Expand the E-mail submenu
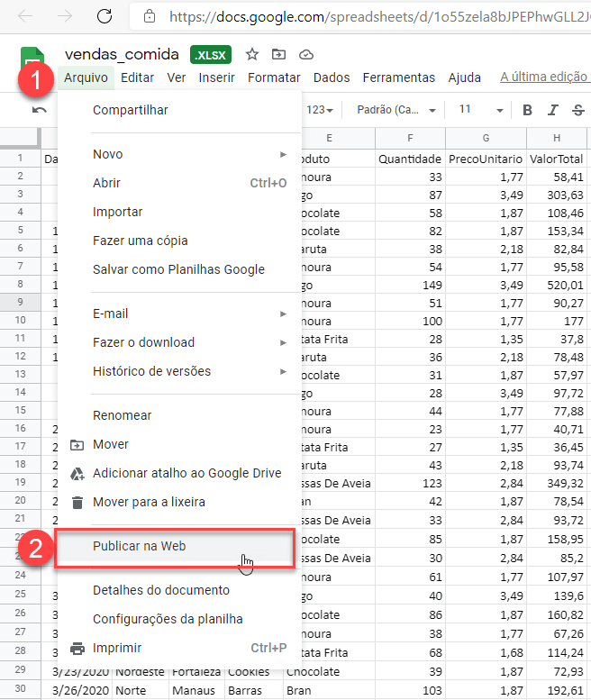This screenshot has width=591, height=700. coord(283,314)
